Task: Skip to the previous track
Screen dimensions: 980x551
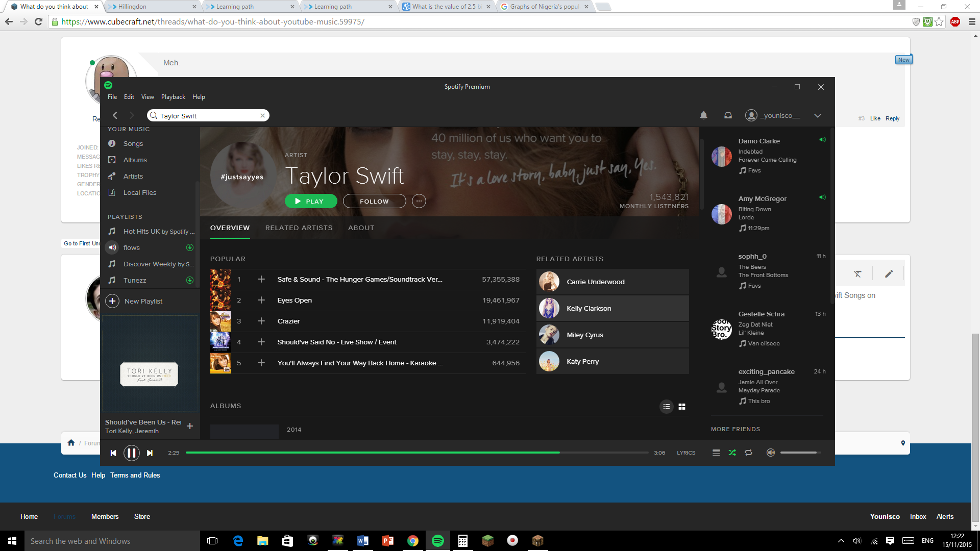Action: click(x=113, y=453)
